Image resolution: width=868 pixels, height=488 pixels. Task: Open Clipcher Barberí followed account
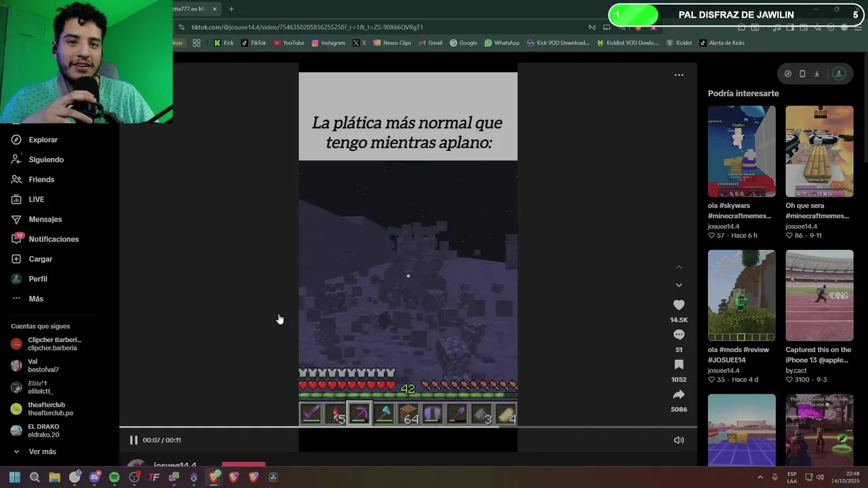click(x=46, y=344)
